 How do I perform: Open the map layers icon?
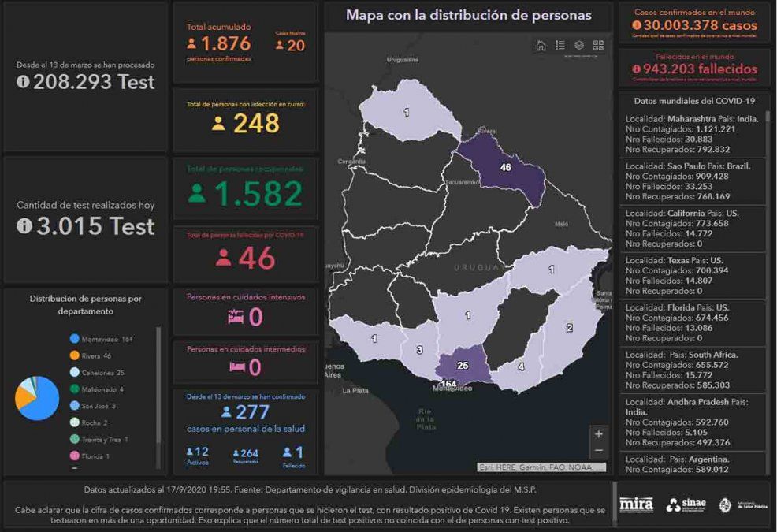579,46
